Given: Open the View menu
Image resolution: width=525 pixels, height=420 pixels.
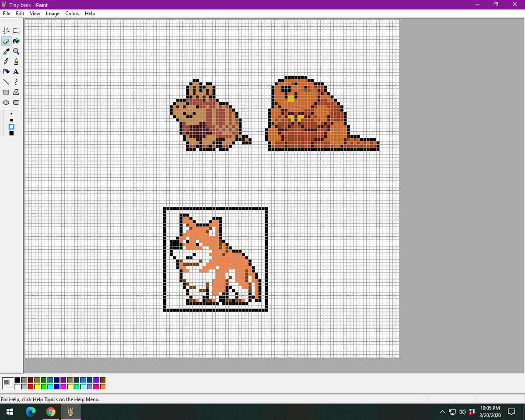Looking at the screenshot, I should 35,14.
